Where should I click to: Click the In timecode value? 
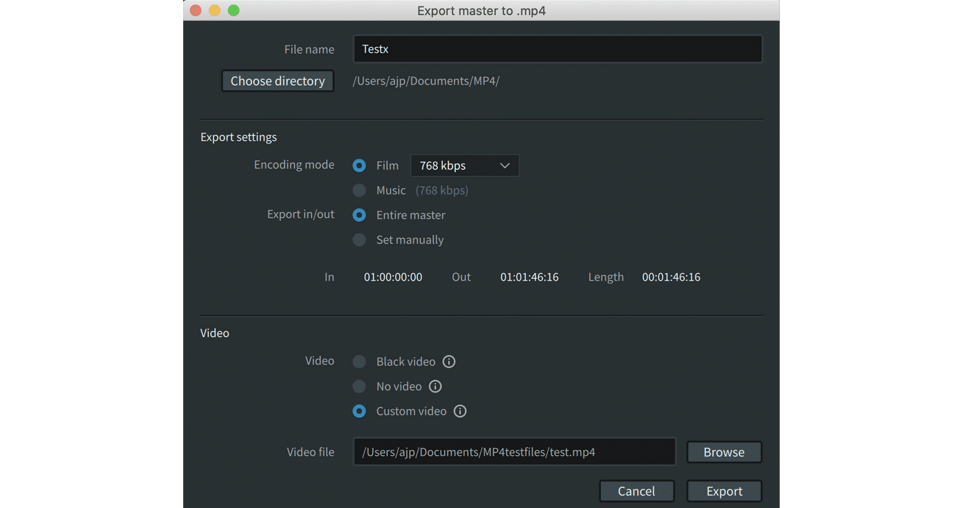tap(393, 277)
